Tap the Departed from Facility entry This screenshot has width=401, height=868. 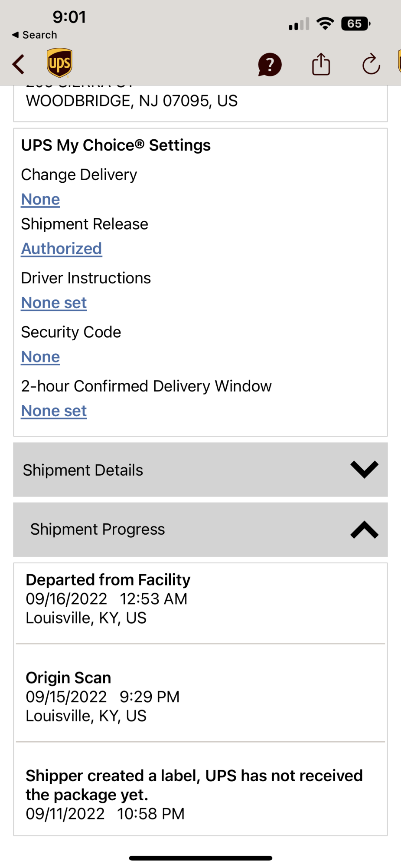(108, 599)
